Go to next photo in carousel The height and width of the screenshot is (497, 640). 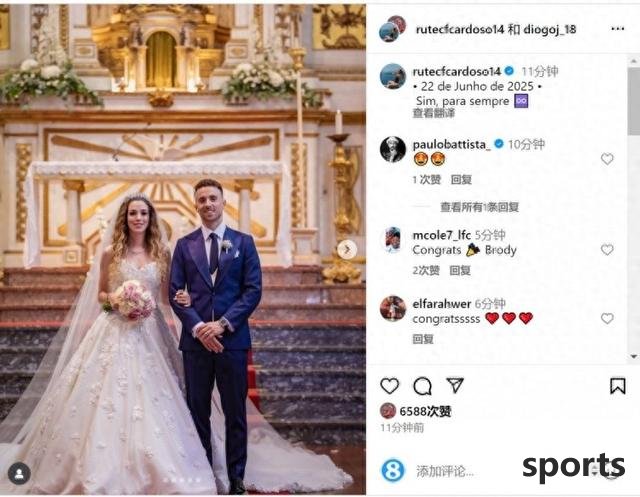347,249
